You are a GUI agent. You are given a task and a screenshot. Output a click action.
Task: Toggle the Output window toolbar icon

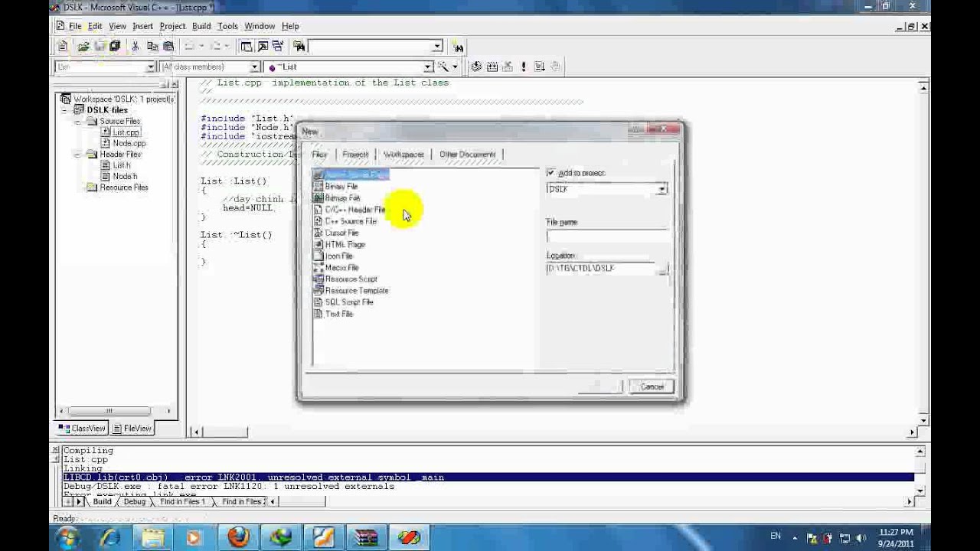point(263,47)
